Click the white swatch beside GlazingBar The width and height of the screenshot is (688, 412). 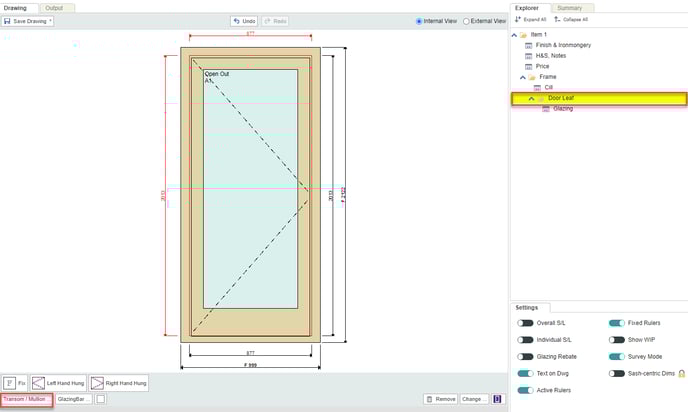(101, 398)
